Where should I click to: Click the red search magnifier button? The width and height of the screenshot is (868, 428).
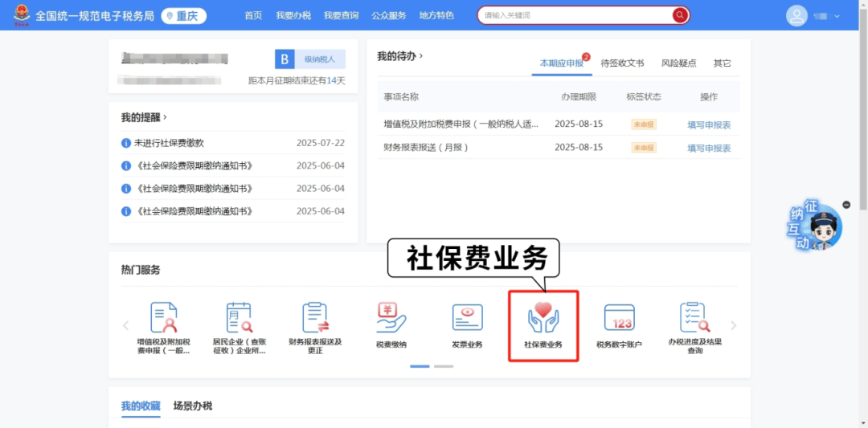680,15
